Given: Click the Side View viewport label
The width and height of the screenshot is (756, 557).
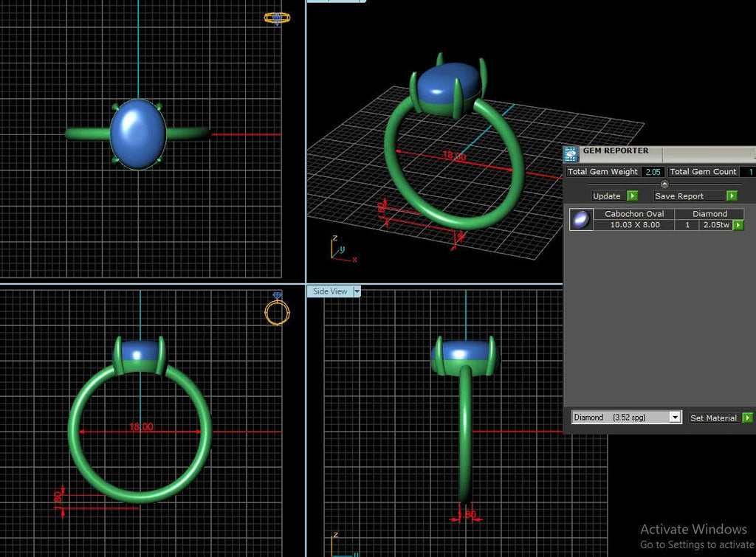Looking at the screenshot, I should coord(330,291).
